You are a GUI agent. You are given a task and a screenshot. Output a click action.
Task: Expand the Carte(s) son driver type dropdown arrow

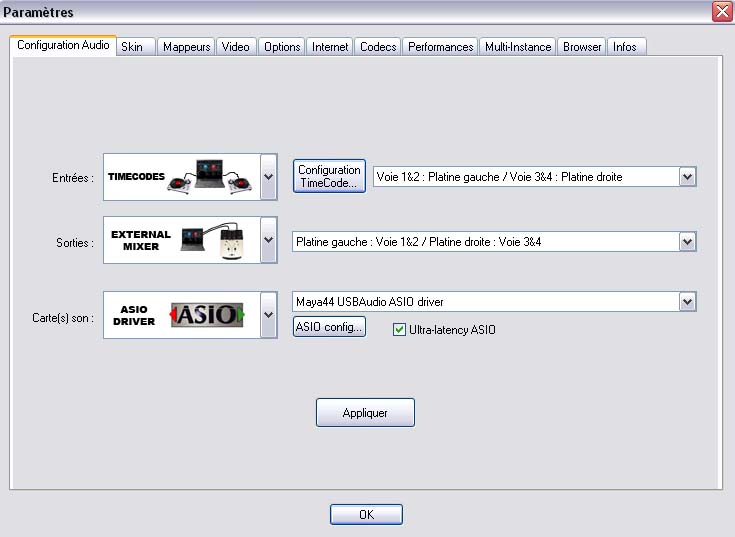[x=269, y=315]
